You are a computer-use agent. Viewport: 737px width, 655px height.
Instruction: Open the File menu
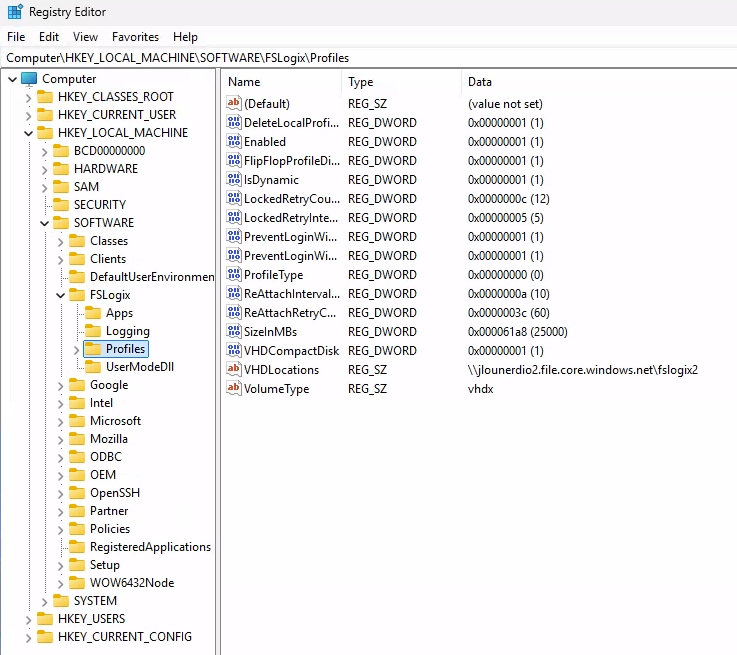(16, 37)
